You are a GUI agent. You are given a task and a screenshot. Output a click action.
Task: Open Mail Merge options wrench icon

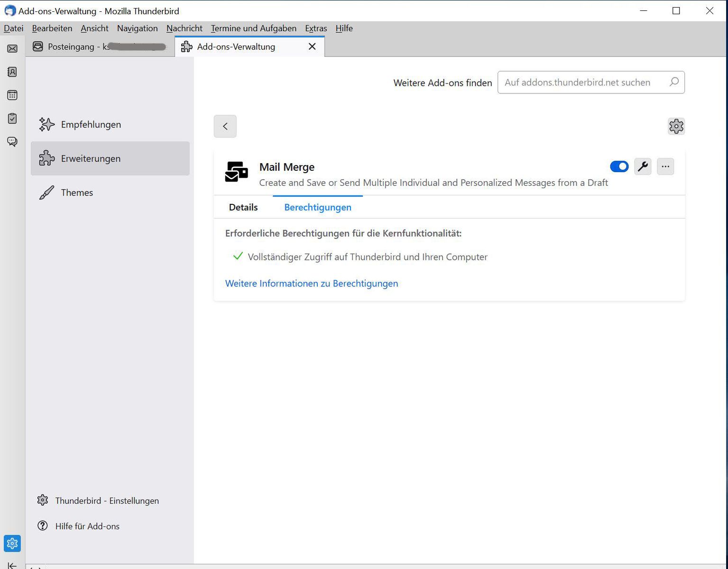tap(643, 166)
